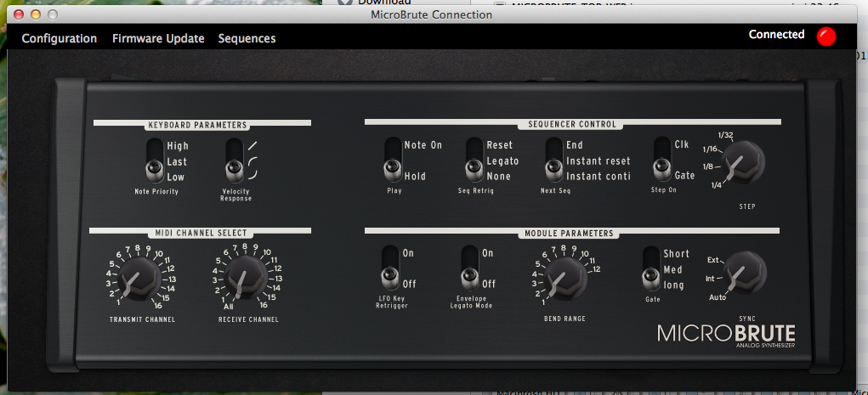Viewport: 868px width, 395px height.
Task: Click the Note On label
Action: coord(423,145)
